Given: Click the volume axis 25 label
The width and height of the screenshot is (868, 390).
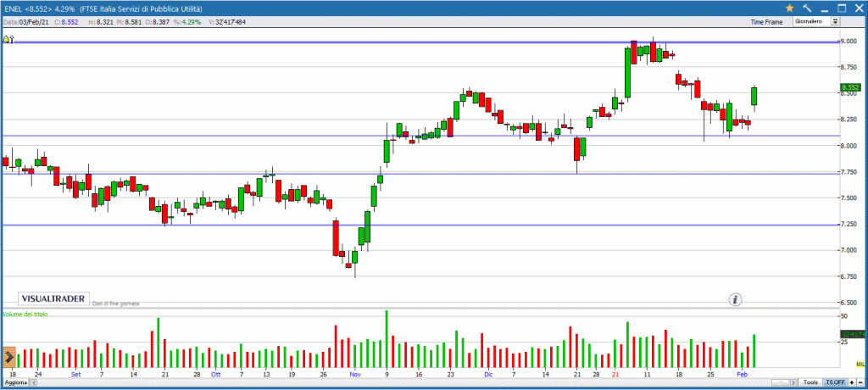Looking at the screenshot, I should (x=844, y=343).
